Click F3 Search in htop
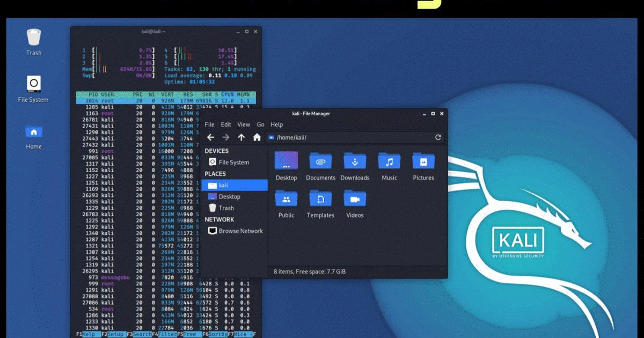 coord(139,334)
